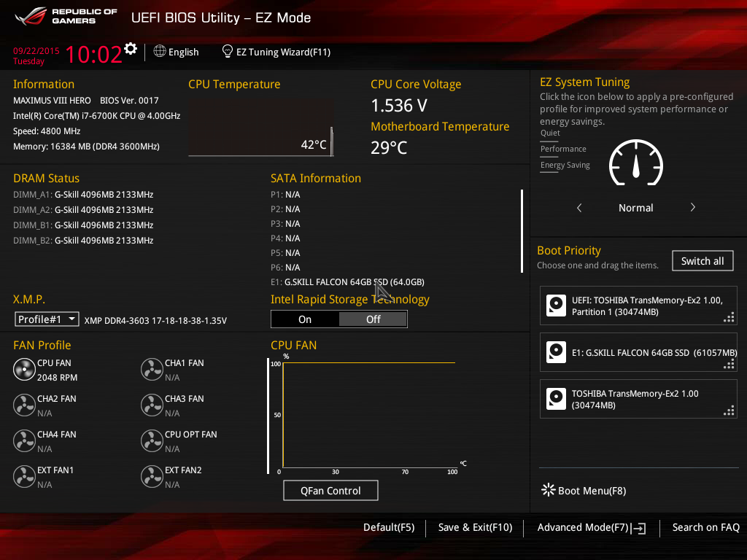Image resolution: width=747 pixels, height=560 pixels.
Task: Click the Switch all button
Action: pyautogui.click(x=703, y=261)
